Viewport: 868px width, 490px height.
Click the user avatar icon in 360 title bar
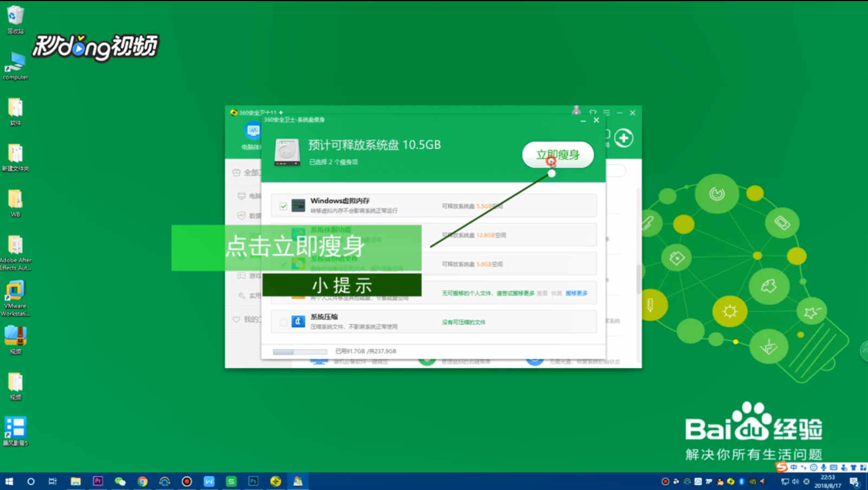[x=576, y=111]
